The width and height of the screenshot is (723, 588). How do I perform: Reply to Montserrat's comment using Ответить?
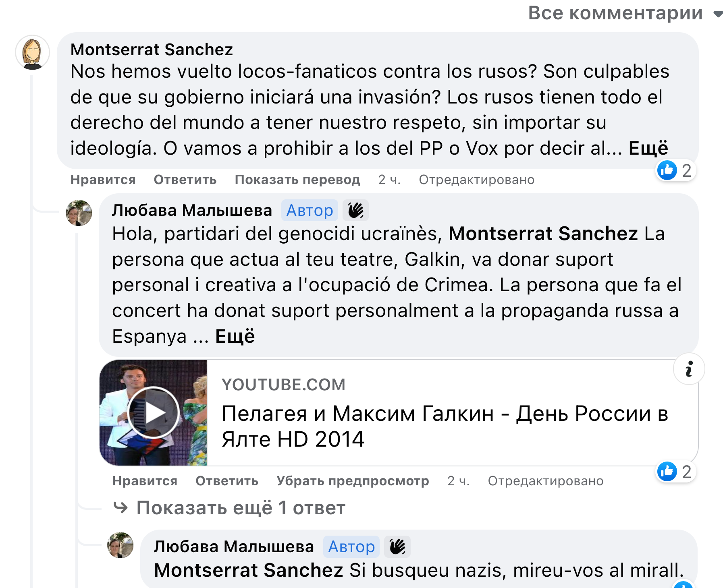[185, 180]
